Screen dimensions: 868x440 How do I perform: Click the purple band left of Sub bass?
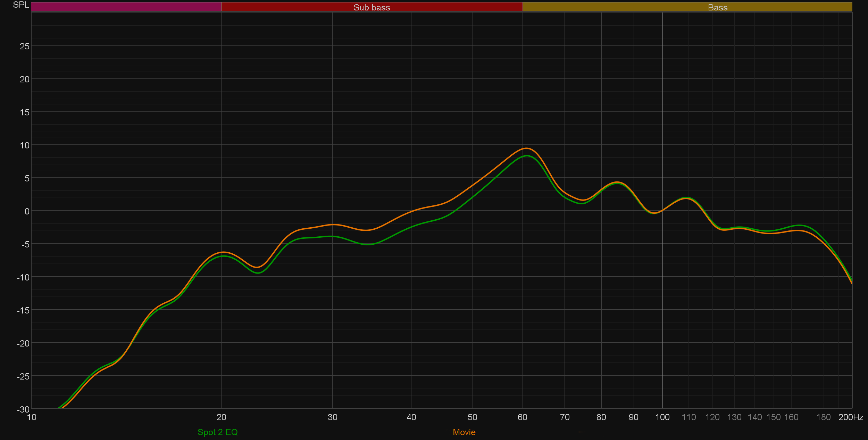click(126, 7)
